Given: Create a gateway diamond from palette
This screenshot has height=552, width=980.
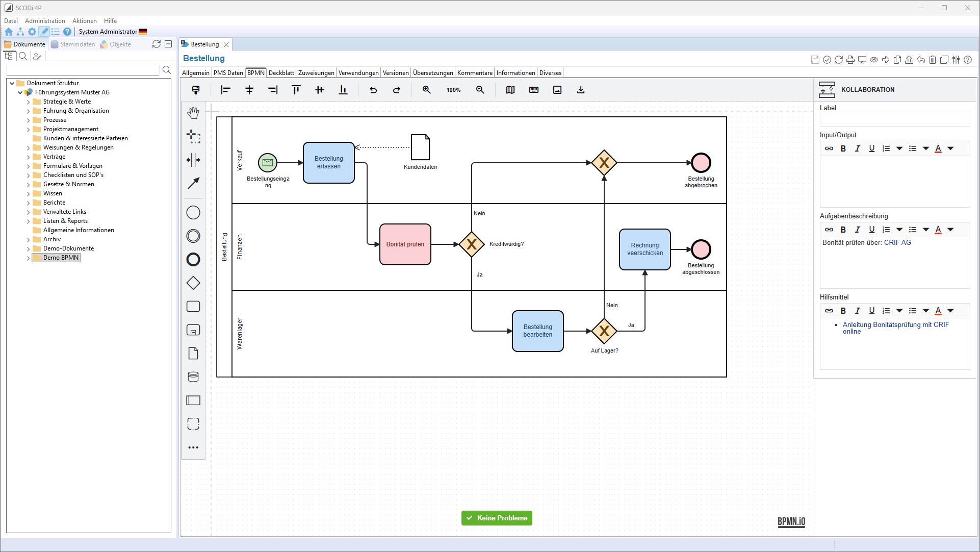Looking at the screenshot, I should tap(193, 283).
